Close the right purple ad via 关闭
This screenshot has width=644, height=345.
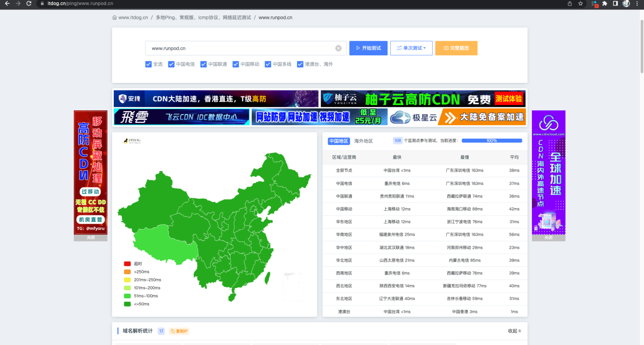click(548, 237)
